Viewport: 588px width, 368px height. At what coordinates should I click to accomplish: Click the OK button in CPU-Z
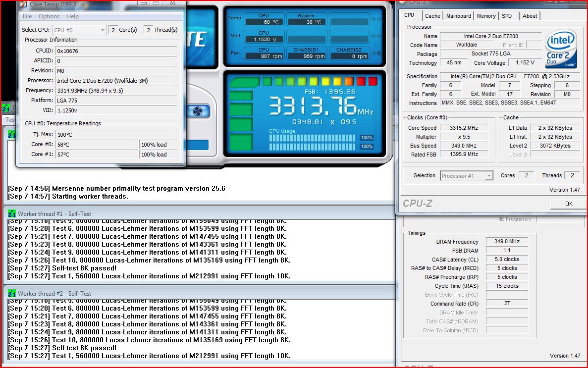pos(569,204)
